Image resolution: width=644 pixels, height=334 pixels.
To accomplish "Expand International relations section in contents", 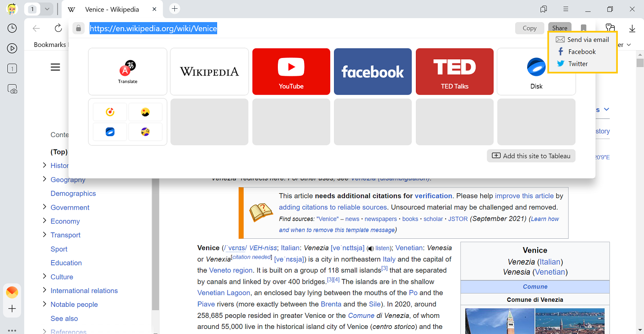I will pos(45,290).
